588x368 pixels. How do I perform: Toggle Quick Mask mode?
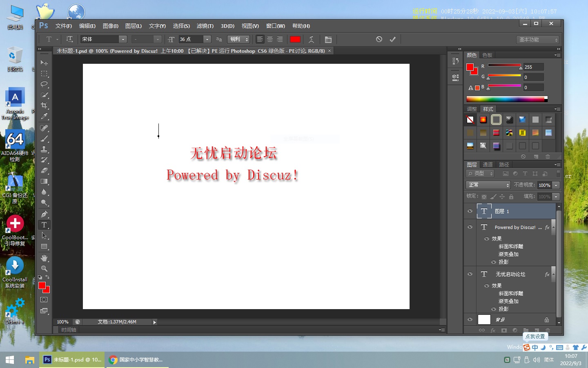point(44,300)
